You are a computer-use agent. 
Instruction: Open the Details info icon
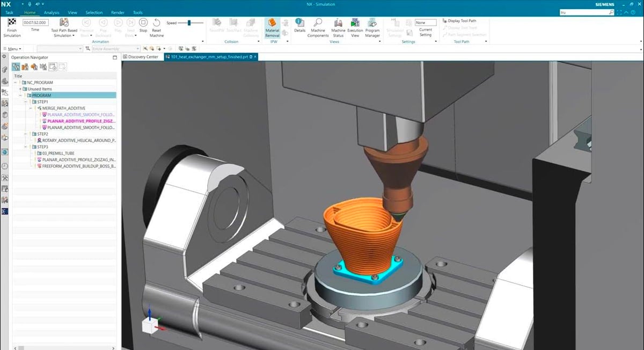299,23
